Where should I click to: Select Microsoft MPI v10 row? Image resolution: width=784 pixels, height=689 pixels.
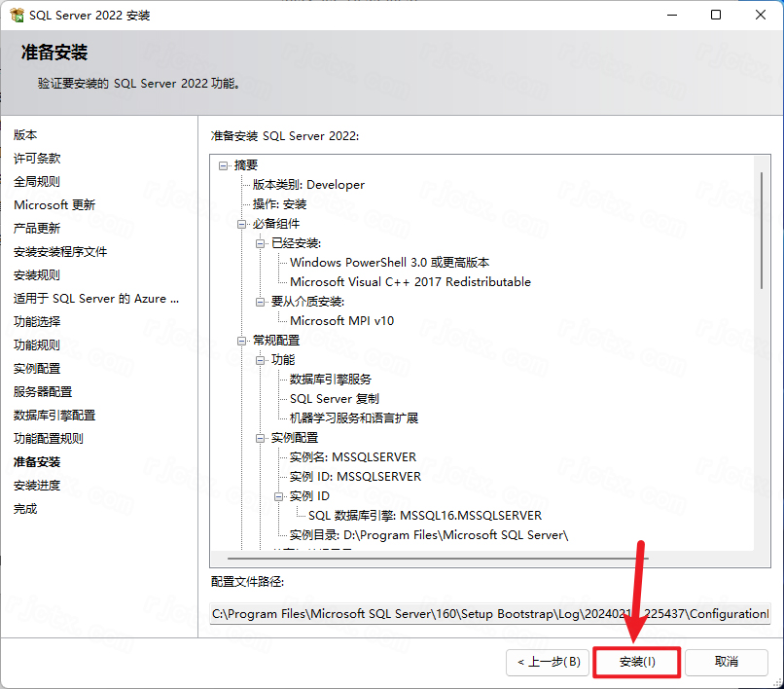click(342, 321)
